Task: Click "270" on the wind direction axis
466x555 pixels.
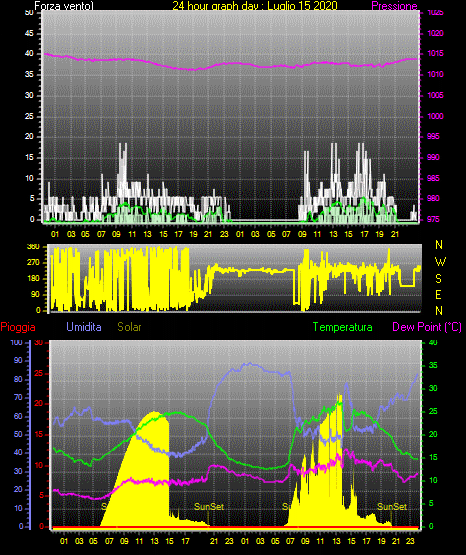Action: pos(33,263)
